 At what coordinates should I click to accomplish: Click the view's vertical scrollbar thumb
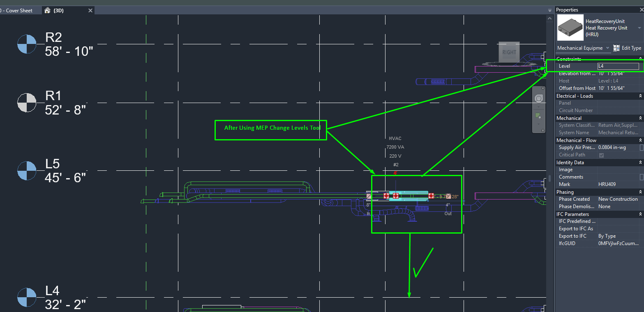pyautogui.click(x=549, y=178)
